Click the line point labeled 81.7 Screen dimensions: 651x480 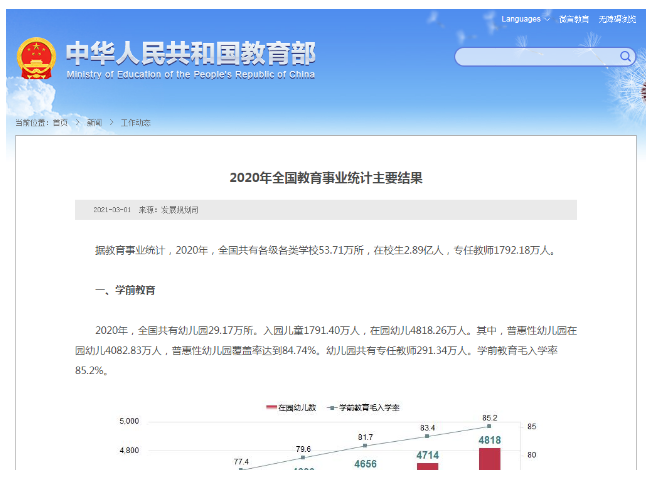pyautogui.click(x=365, y=446)
